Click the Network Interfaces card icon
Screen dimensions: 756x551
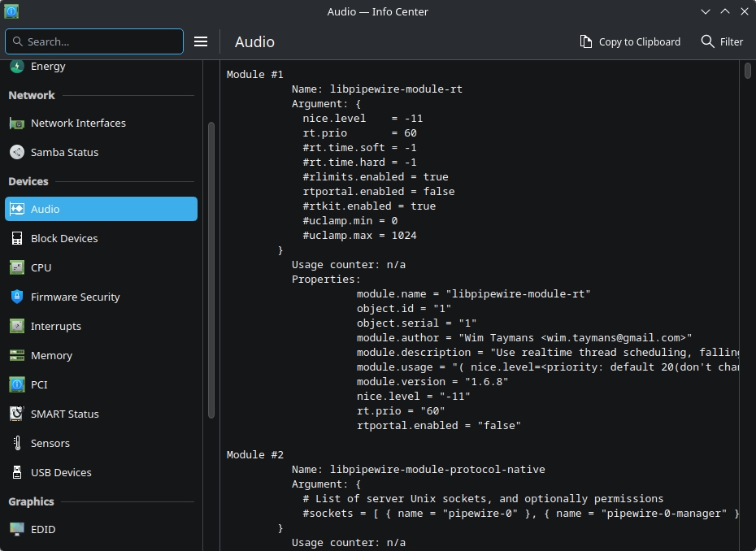point(17,124)
